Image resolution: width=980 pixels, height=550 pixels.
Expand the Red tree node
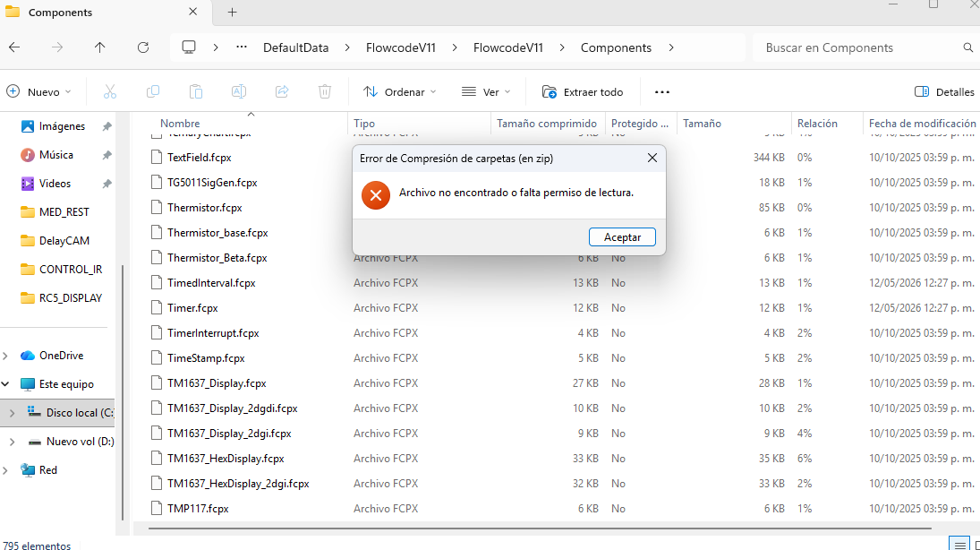pyautogui.click(x=5, y=470)
